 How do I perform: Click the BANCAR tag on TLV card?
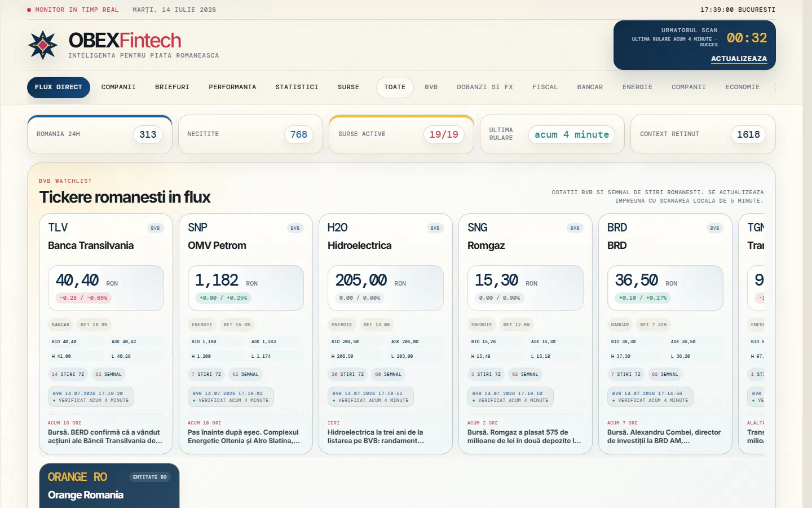pyautogui.click(x=61, y=325)
